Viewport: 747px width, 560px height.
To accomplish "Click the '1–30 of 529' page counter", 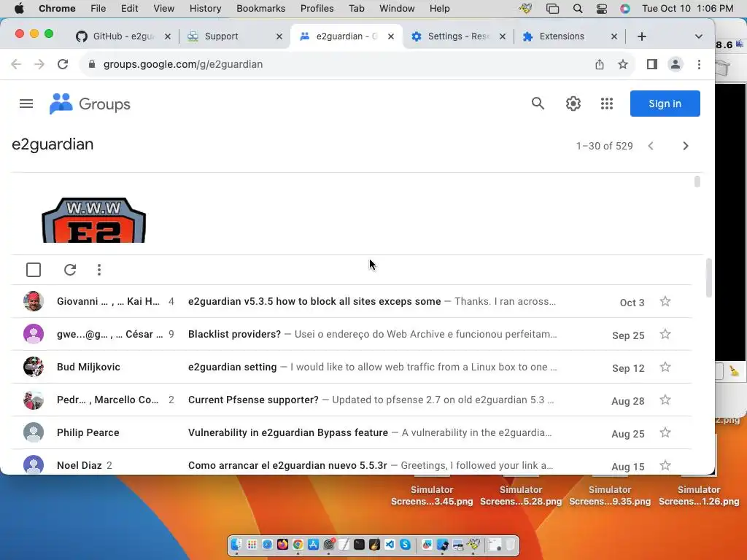I will [x=604, y=146].
